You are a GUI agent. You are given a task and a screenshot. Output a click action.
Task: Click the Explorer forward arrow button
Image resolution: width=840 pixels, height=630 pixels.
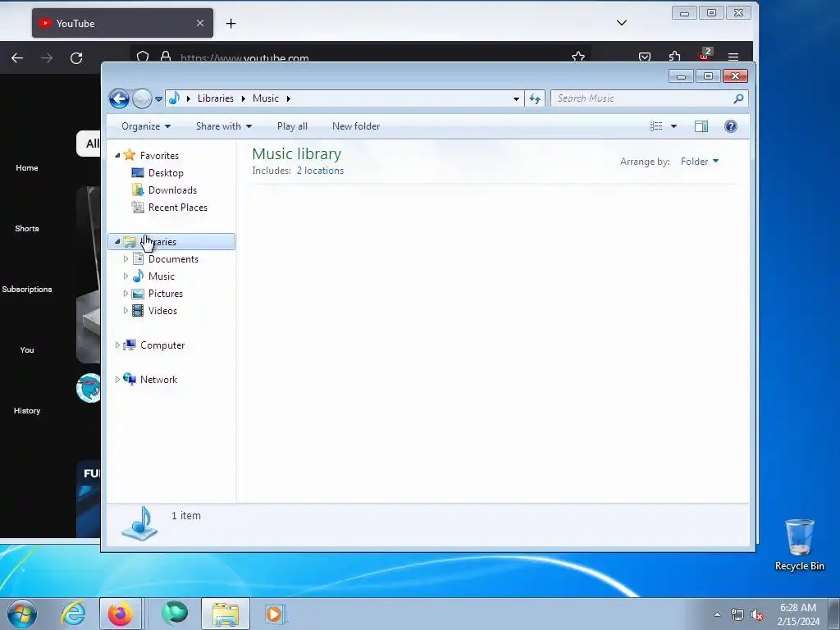[x=142, y=98]
